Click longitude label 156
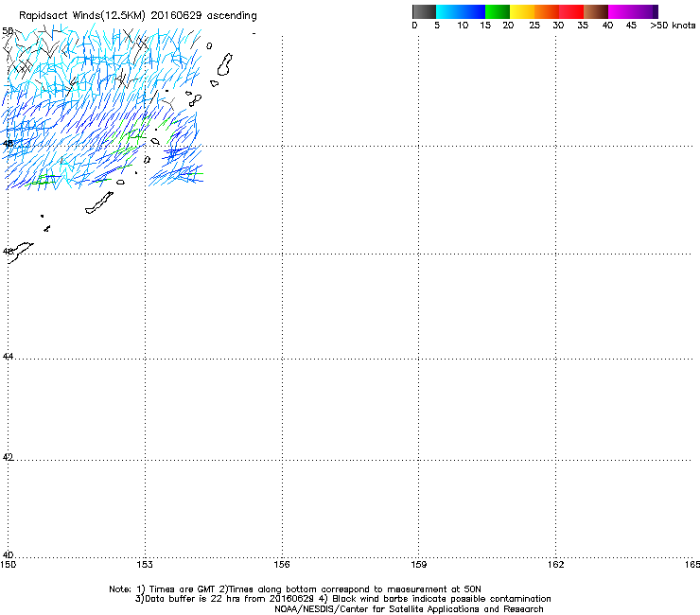The image size is (700, 615). [x=282, y=565]
